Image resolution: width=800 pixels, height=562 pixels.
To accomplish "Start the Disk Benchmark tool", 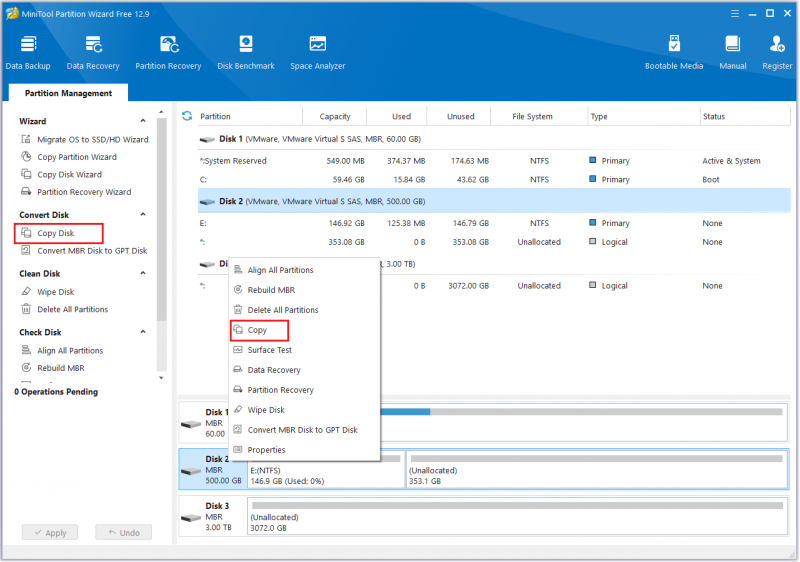I will pyautogui.click(x=245, y=53).
